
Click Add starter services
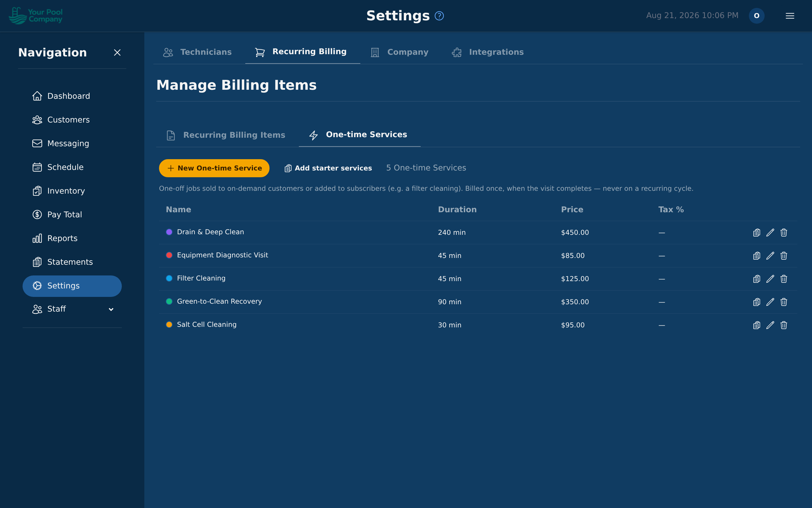[x=328, y=168]
